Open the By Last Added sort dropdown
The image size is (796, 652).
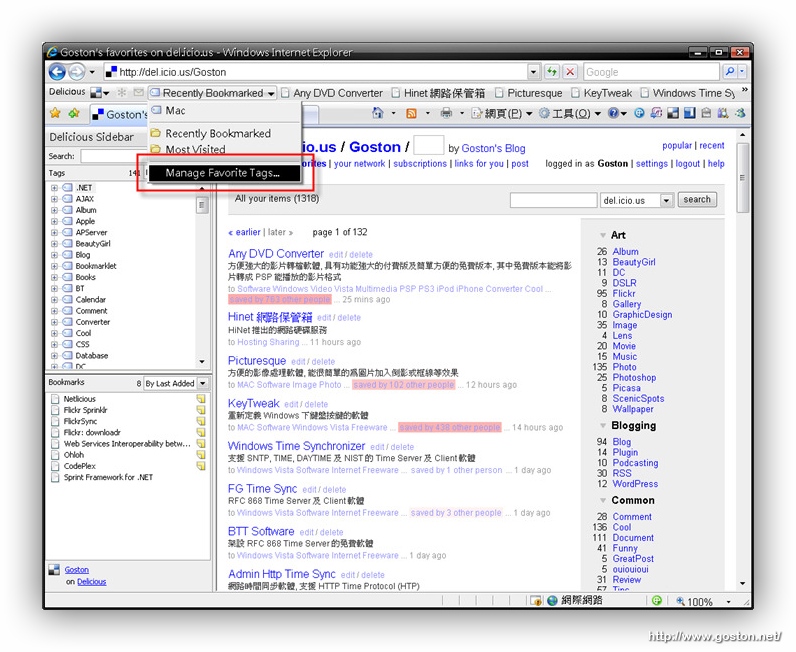tap(203, 383)
